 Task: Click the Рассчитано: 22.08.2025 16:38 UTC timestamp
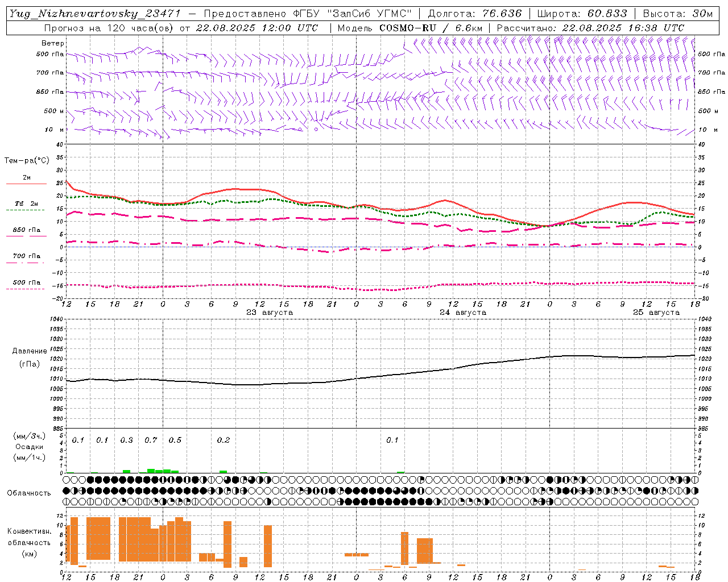point(590,28)
